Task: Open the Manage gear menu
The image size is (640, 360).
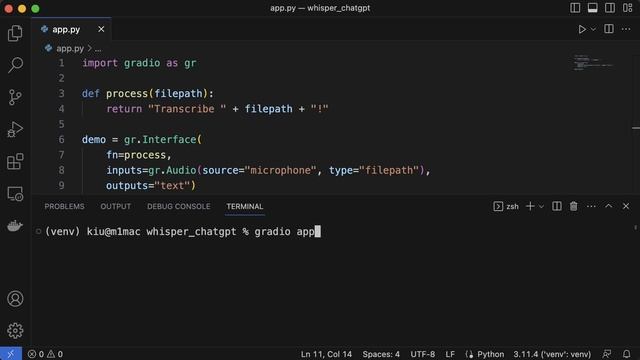Action: [15, 331]
